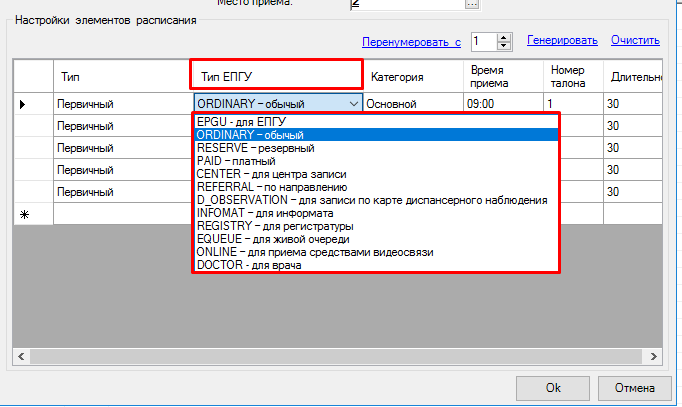
Task: Select DOCTOR - для врача option
Action: [x=248, y=265]
